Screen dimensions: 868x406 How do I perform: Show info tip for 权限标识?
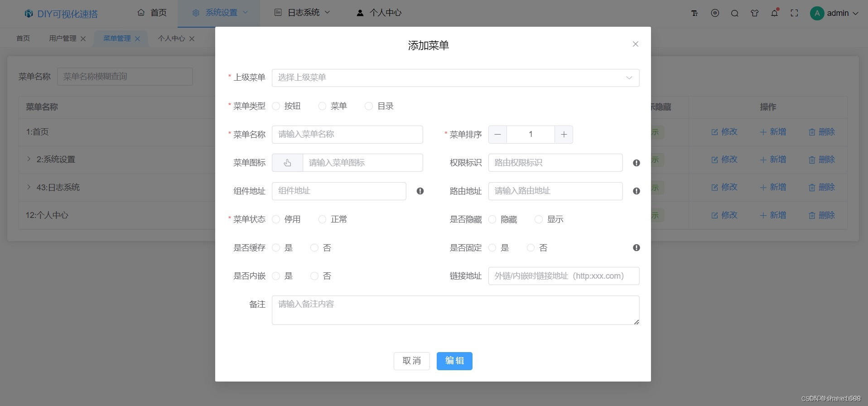pyautogui.click(x=637, y=163)
